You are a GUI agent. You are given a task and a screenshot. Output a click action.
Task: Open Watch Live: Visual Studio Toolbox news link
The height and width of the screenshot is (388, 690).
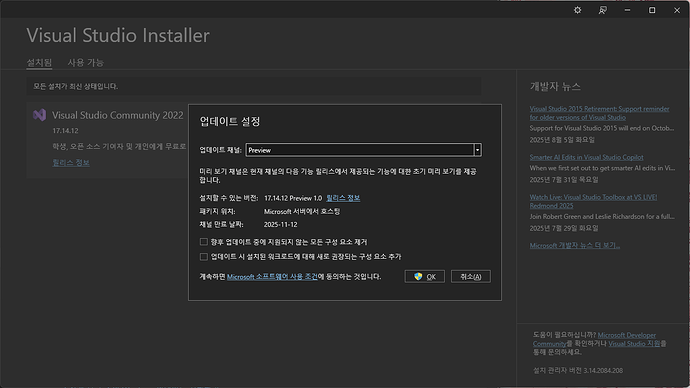(593, 201)
